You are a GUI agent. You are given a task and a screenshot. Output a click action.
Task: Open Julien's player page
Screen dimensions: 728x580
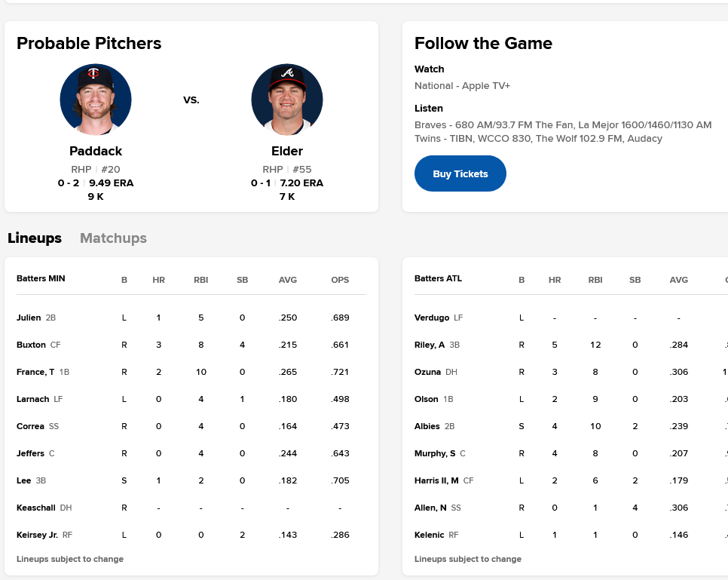coord(29,318)
